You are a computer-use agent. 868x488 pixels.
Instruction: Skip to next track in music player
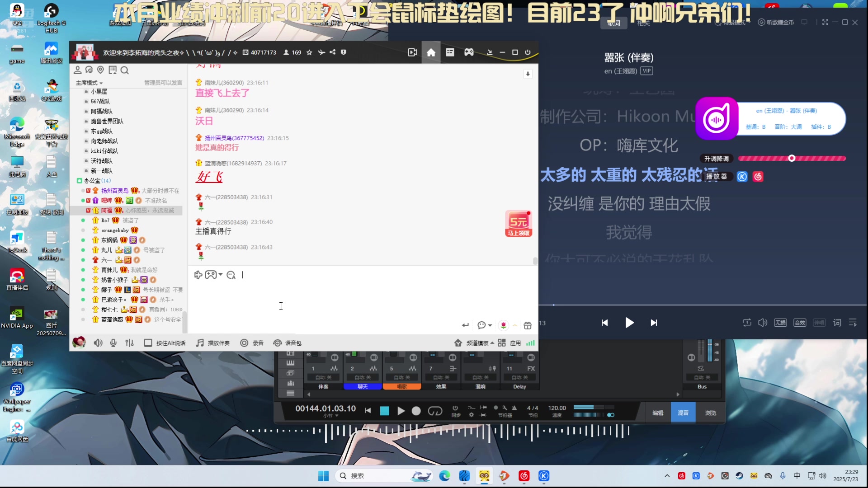654,323
